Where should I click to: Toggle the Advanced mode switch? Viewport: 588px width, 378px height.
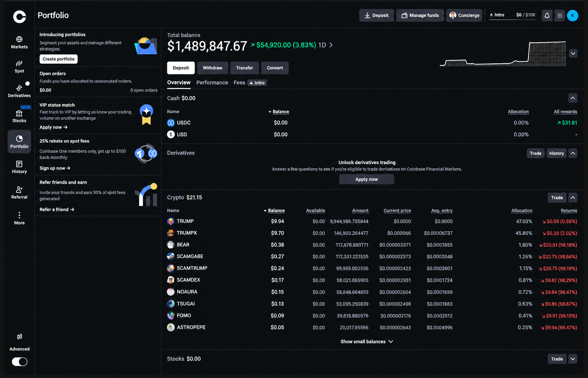pyautogui.click(x=20, y=361)
